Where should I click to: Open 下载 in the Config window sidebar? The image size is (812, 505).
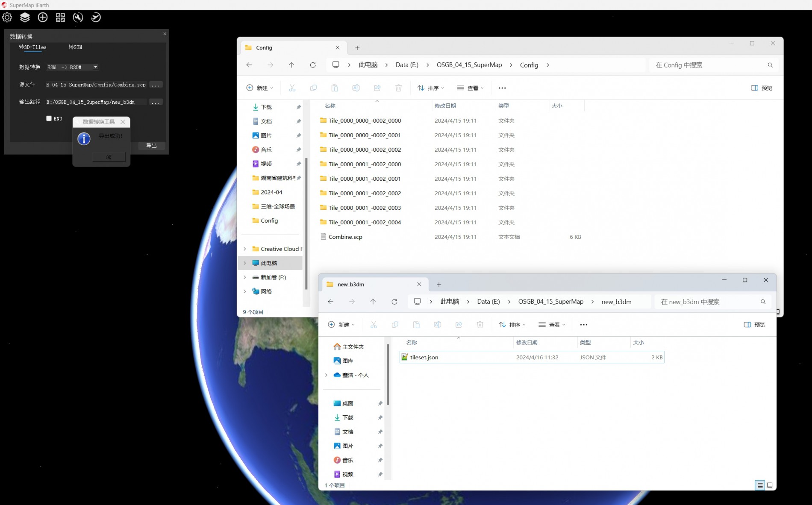[266, 107]
